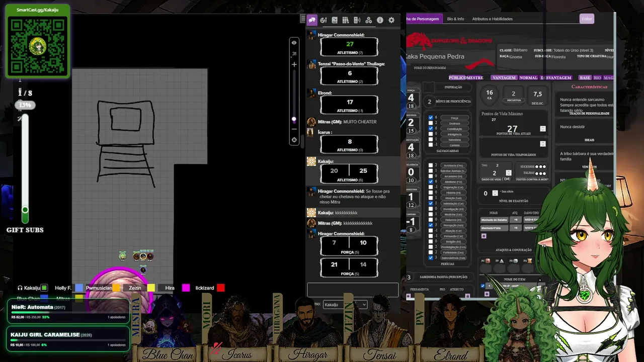Open the gear settings sidebar icon
The image size is (644, 362).
coord(391,20)
